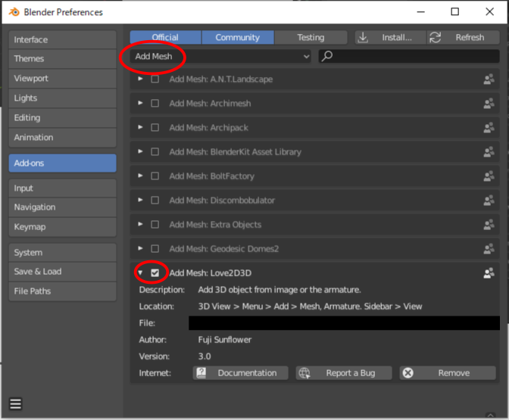Click the community icon on Discombobulator row
Image resolution: width=509 pixels, height=420 pixels.
pyautogui.click(x=489, y=201)
